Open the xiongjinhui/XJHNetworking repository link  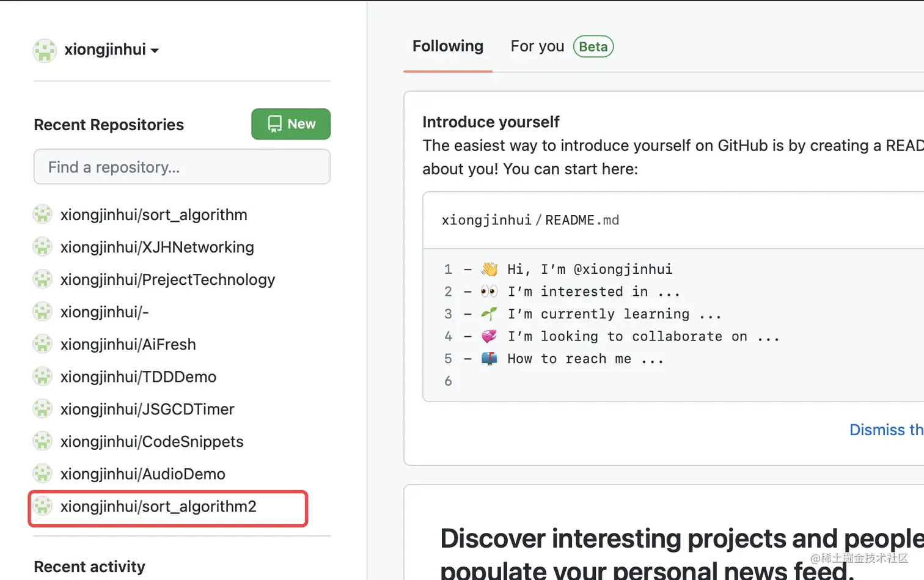point(157,247)
